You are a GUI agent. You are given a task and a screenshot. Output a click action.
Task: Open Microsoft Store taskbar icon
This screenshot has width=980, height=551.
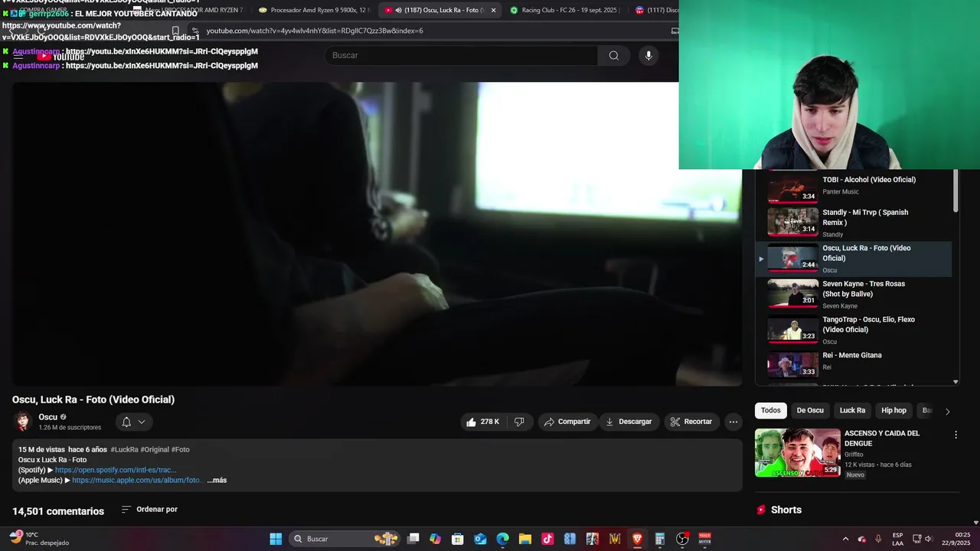coord(458,539)
